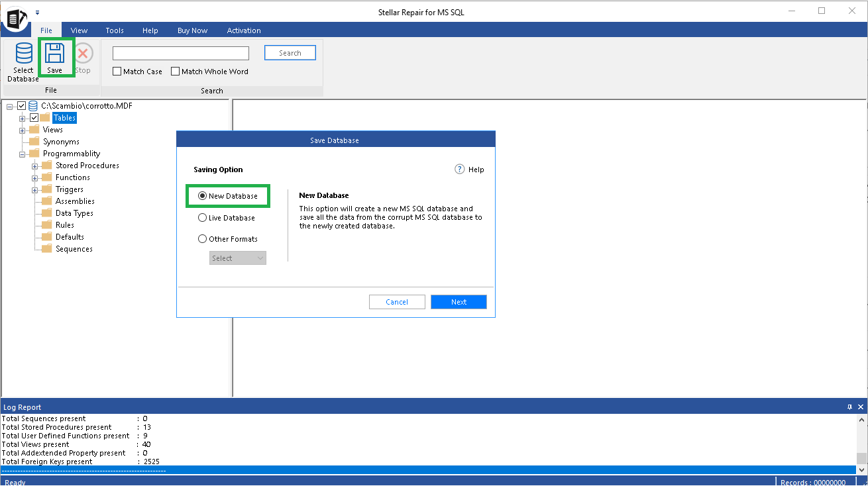Select the Live Database radio option
The height and width of the screenshot is (486, 868).
[x=227, y=218]
